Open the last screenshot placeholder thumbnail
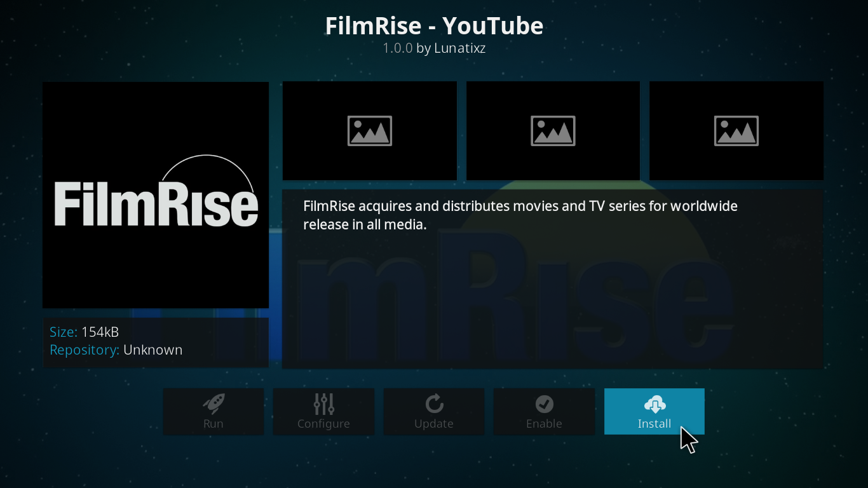 tap(736, 131)
